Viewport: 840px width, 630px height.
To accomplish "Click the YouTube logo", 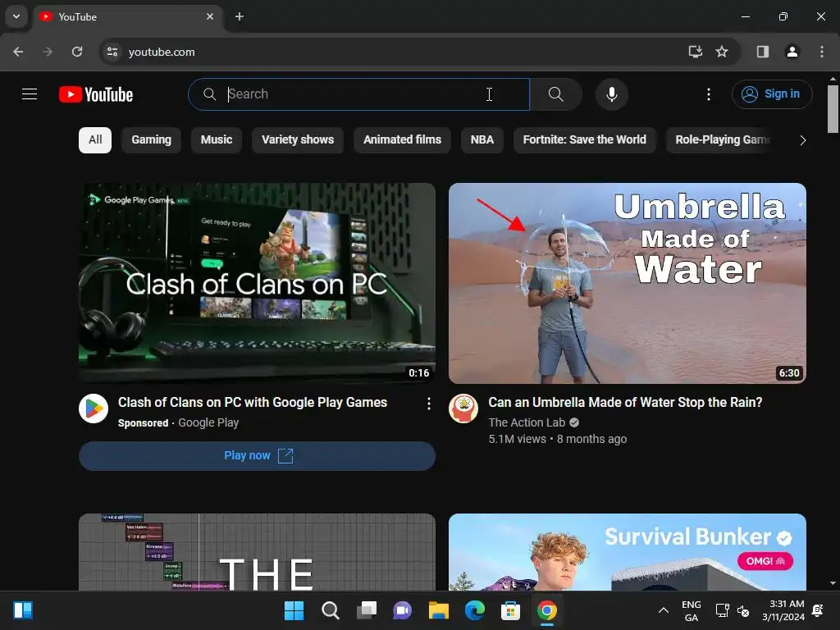I will [96, 95].
